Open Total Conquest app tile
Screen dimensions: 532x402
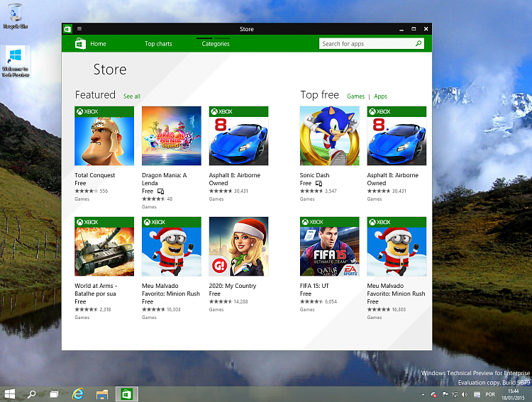[x=104, y=135]
